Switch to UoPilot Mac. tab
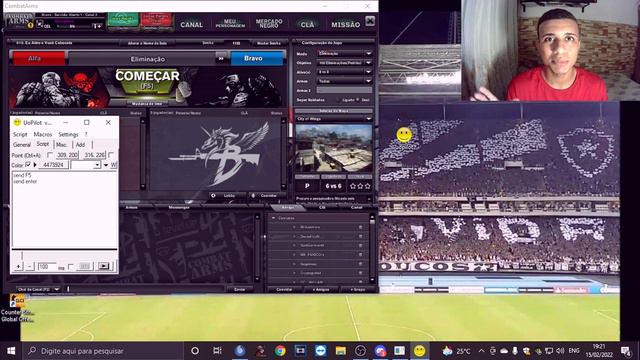The height and width of the screenshot is (360, 640). coord(62,144)
